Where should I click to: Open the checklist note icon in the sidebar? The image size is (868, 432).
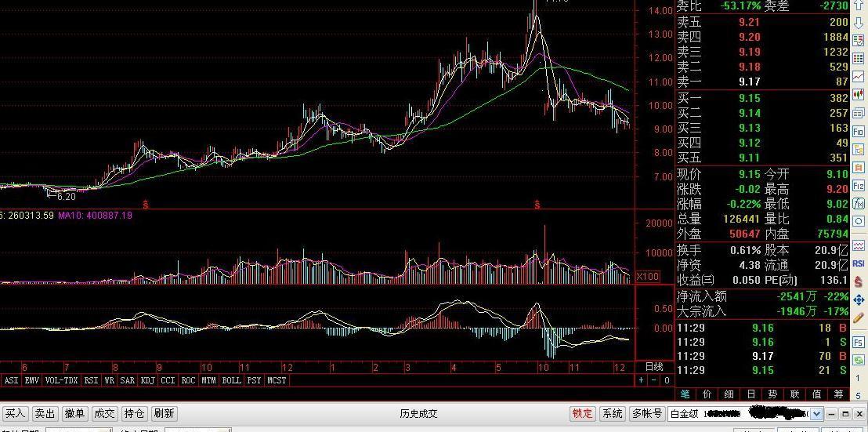tap(859, 39)
